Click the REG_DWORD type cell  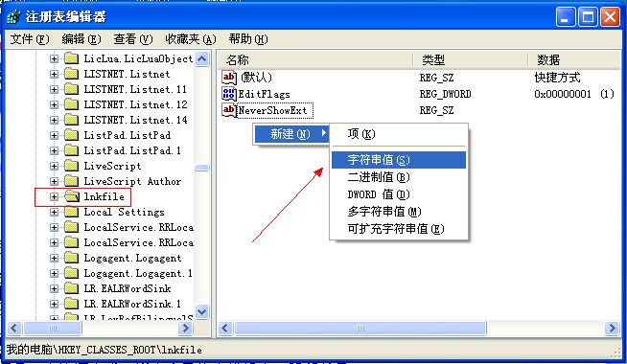coord(445,94)
